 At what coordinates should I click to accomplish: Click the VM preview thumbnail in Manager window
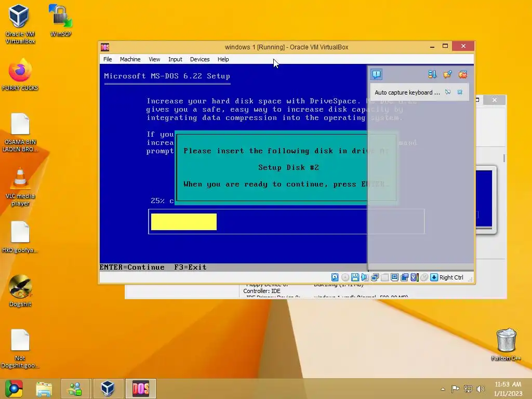point(484,200)
